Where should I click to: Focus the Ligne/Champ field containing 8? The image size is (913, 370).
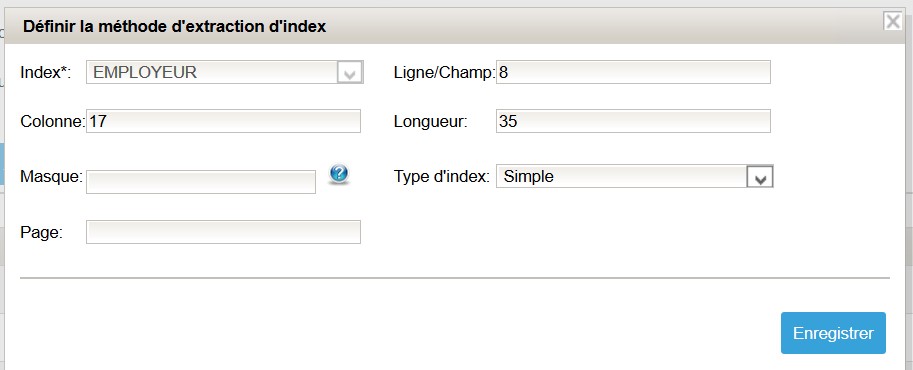tap(634, 72)
